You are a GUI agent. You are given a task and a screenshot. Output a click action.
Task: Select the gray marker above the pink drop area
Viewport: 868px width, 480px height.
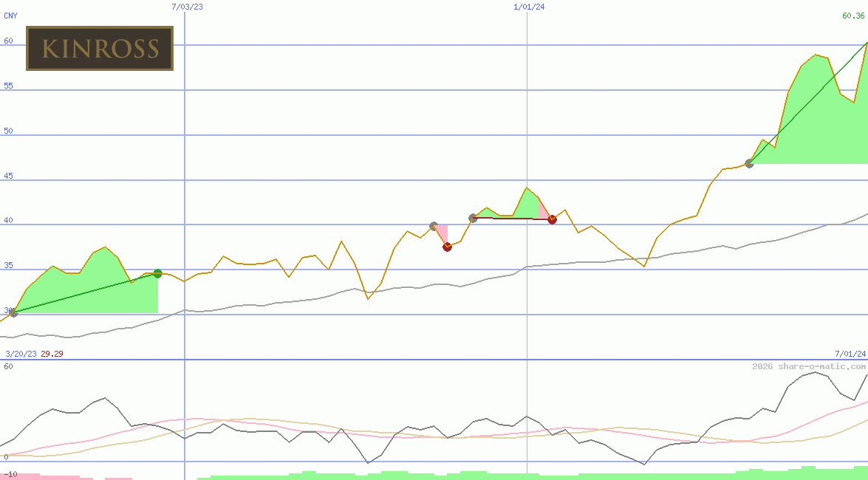[434, 226]
